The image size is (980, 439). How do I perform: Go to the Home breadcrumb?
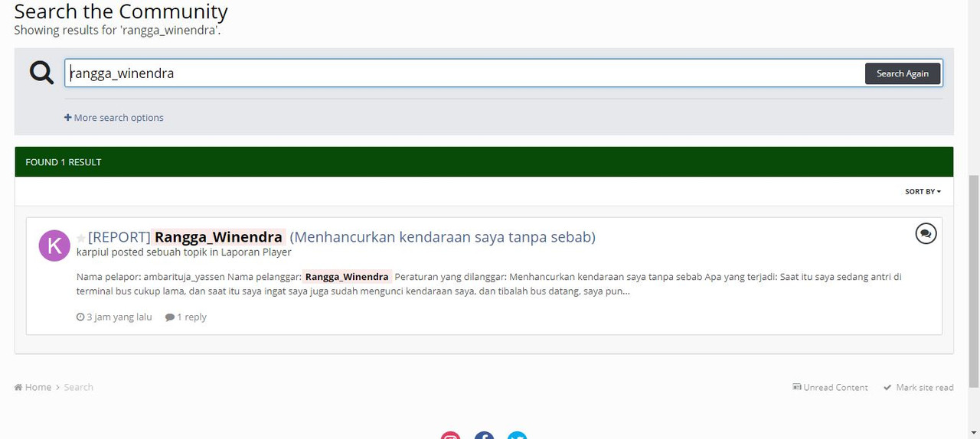pyautogui.click(x=33, y=388)
